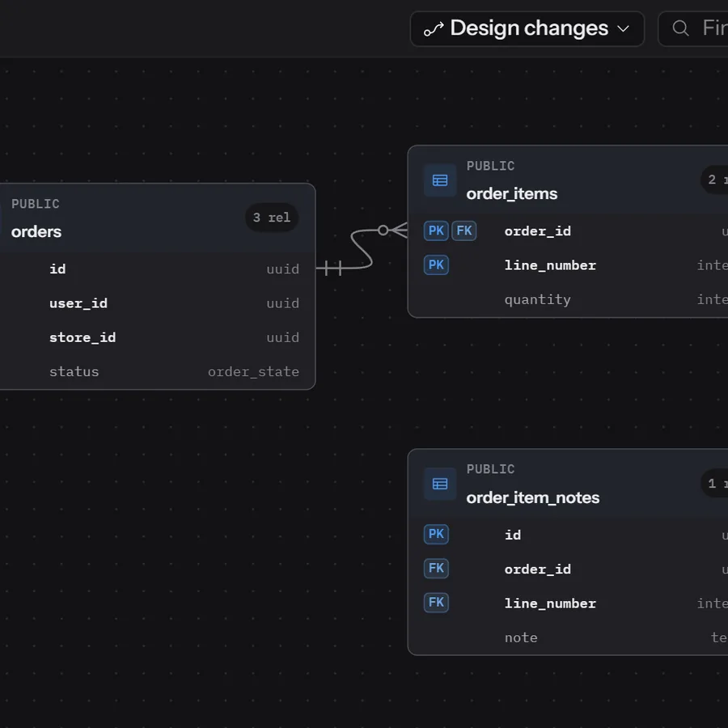
Task: Click the relation count badge on order_item_notes
Action: [x=714, y=484]
